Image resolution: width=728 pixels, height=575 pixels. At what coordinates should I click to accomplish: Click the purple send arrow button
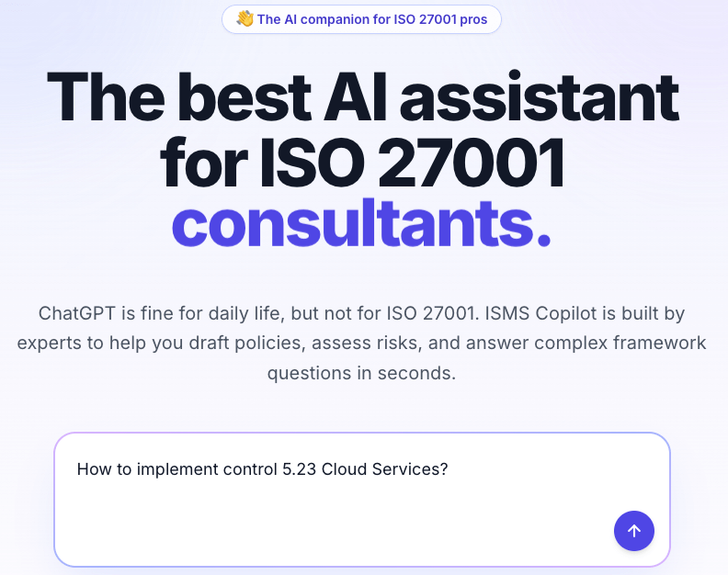point(634,531)
